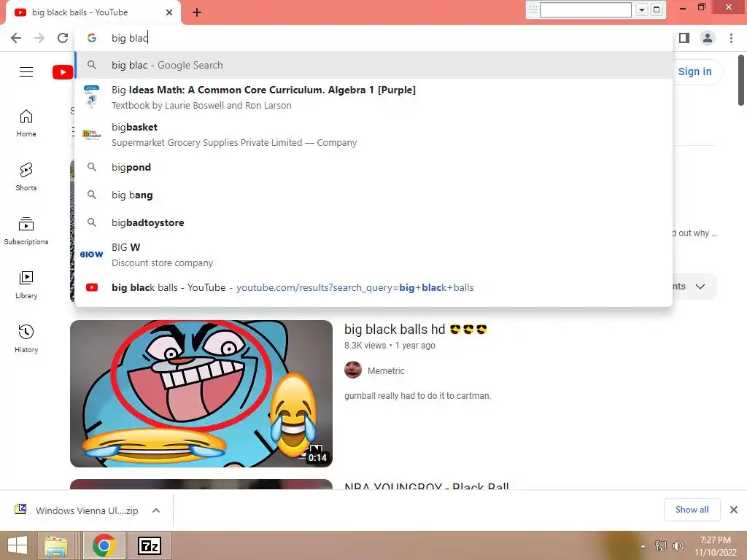Select the 'big black balls - YouTube' tab
Viewport: 747px width, 560px height.
pyautogui.click(x=93, y=12)
